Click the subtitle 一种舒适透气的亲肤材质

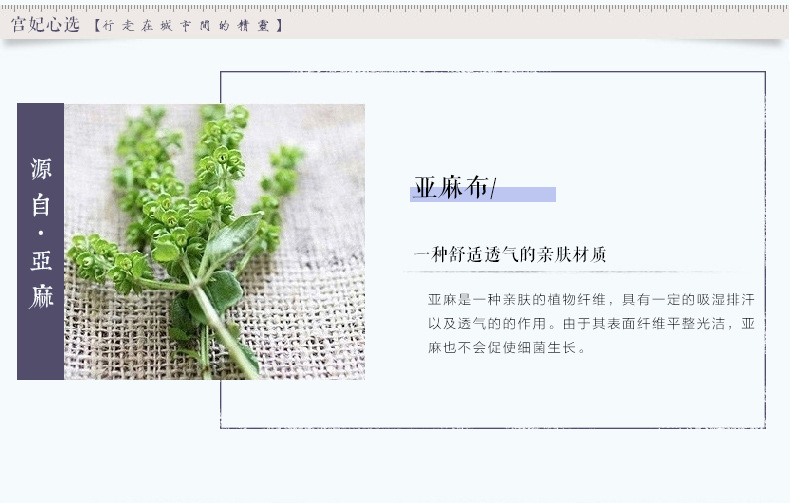(510, 255)
